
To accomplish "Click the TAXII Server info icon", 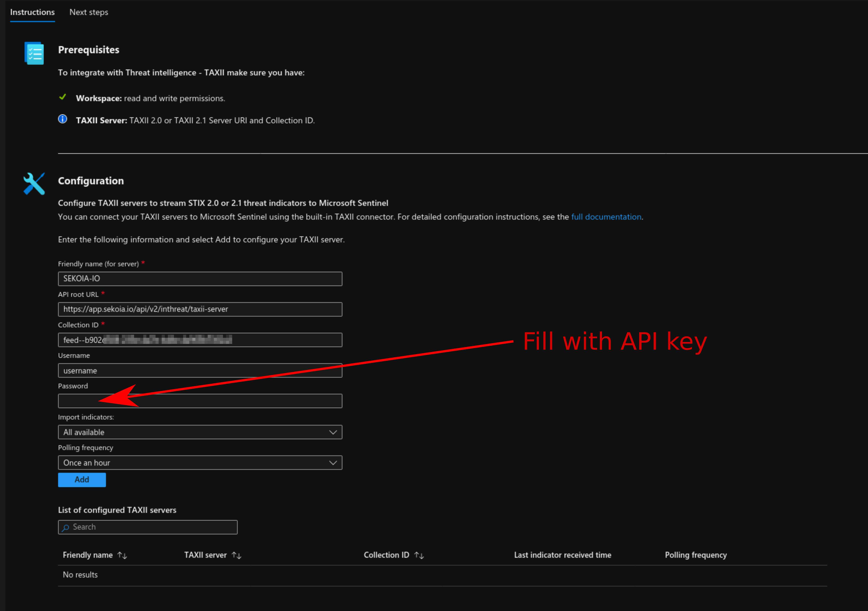I will tap(63, 119).
